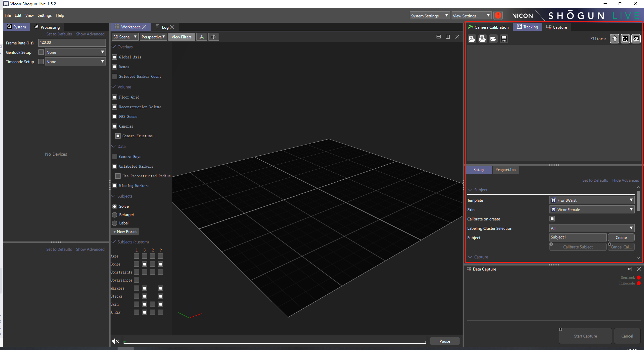Click the speaker mute icon by the timeline

[x=116, y=341]
